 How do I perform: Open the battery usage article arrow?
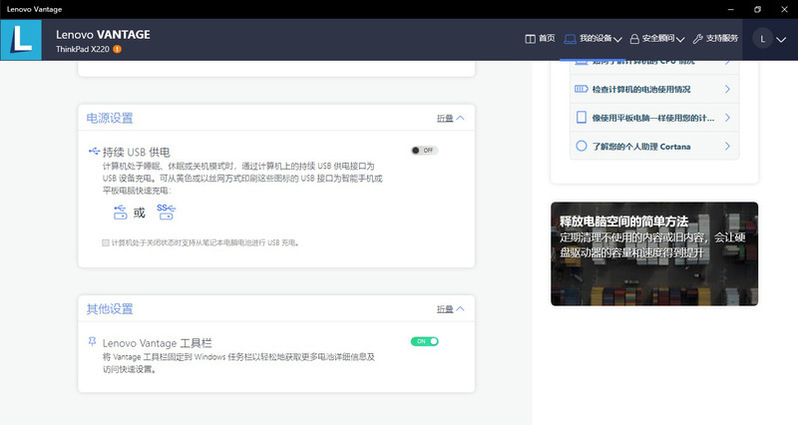[x=727, y=89]
